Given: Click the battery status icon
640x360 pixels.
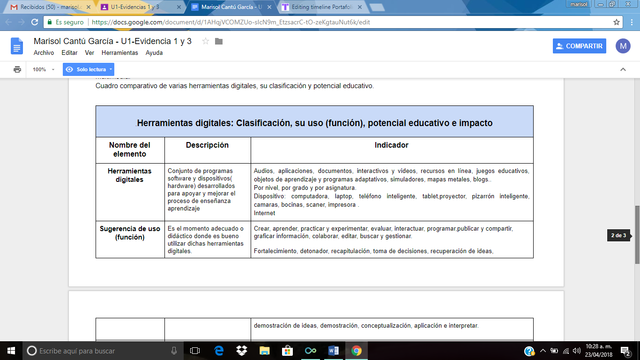Looking at the screenshot, I should pyautogui.click(x=554, y=351).
